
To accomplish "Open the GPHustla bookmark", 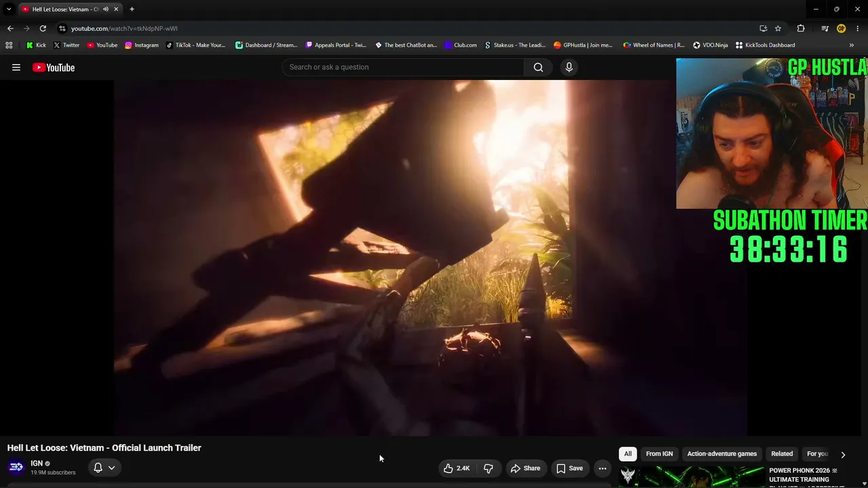I will (x=584, y=45).
